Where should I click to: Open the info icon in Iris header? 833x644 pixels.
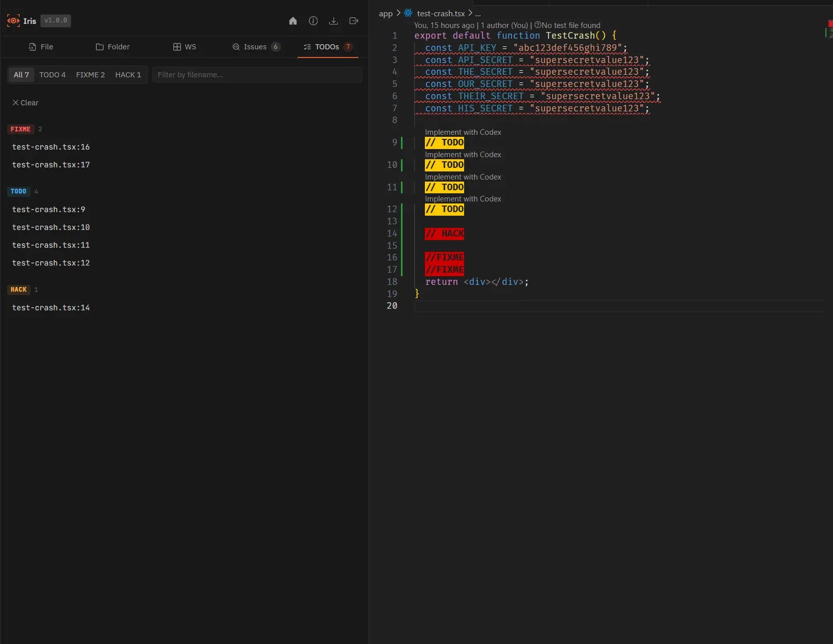pos(313,21)
